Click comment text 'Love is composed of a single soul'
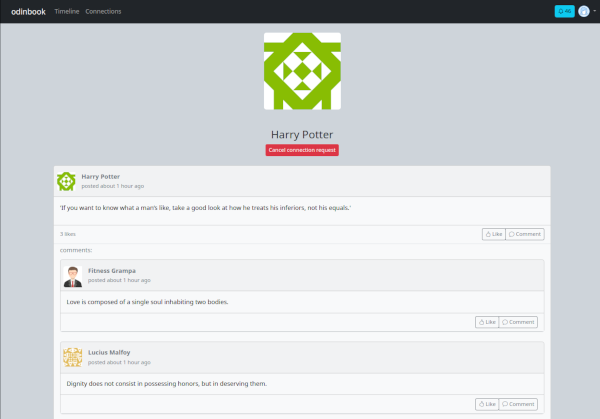Screen dimensions: 600x419 (147, 302)
